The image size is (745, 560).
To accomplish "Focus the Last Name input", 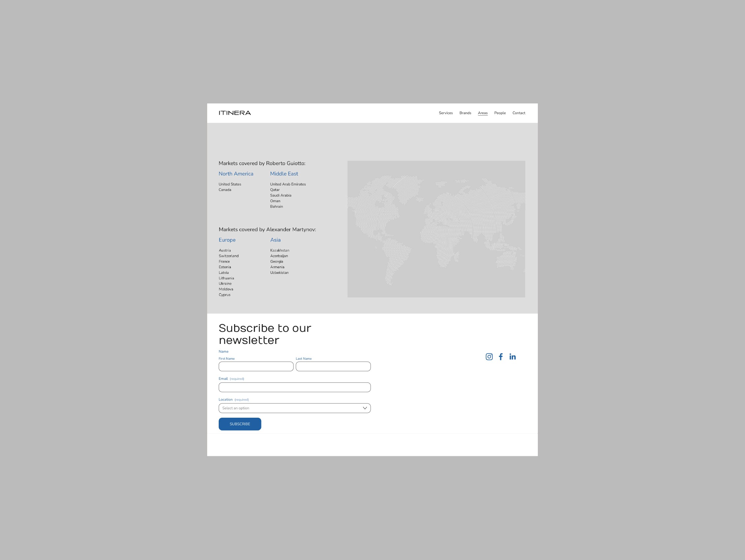I will (333, 366).
